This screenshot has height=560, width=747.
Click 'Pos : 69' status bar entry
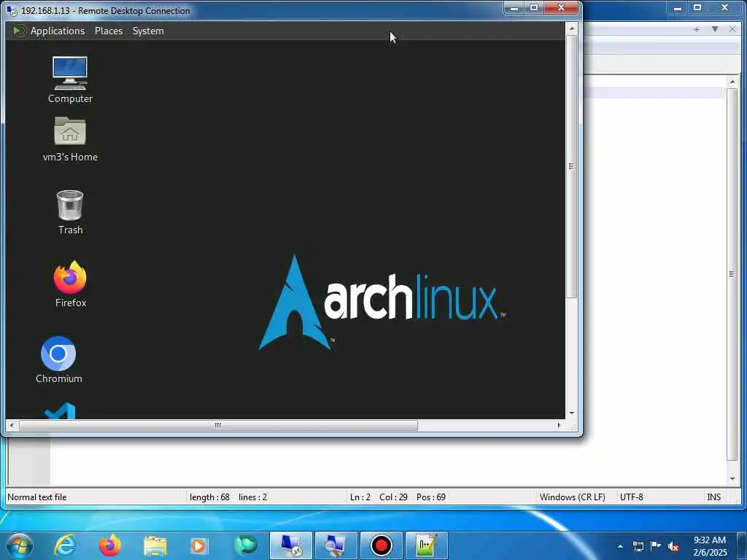click(x=430, y=497)
